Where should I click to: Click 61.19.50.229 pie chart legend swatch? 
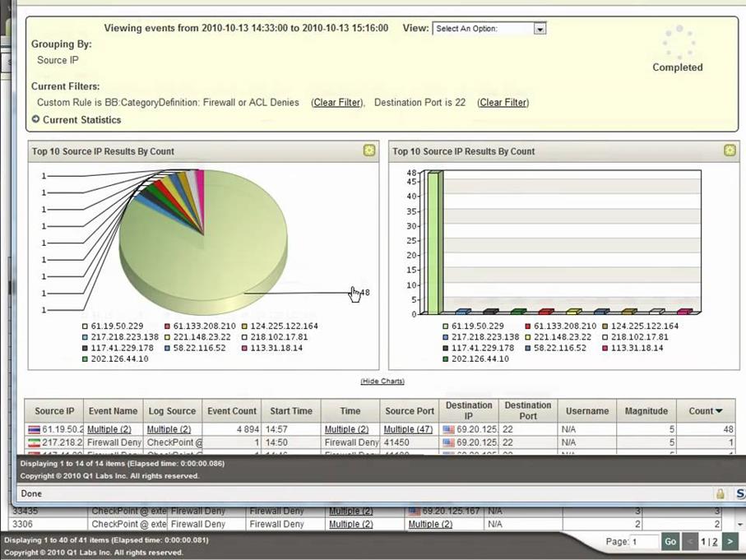click(85, 326)
